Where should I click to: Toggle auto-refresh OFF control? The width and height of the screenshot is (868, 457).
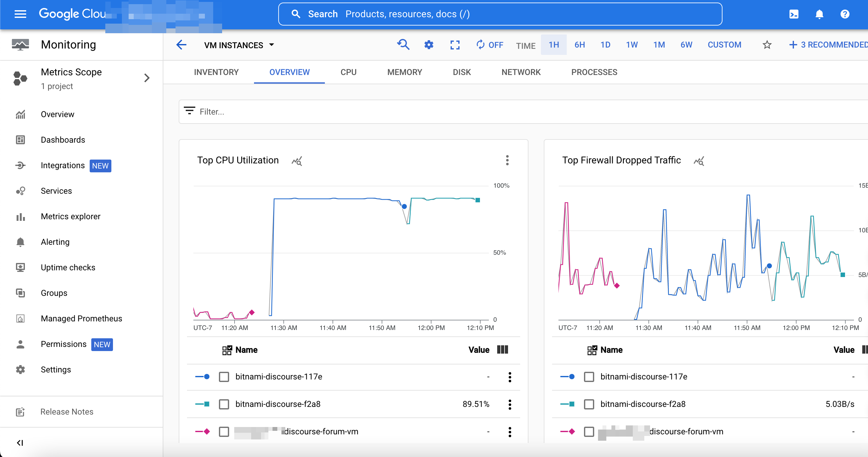pyautogui.click(x=490, y=45)
